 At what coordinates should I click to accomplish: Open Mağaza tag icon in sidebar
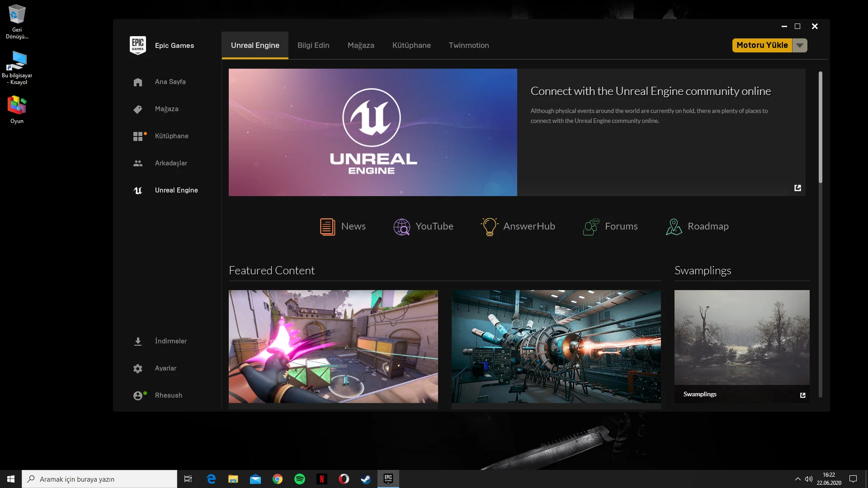click(x=138, y=109)
